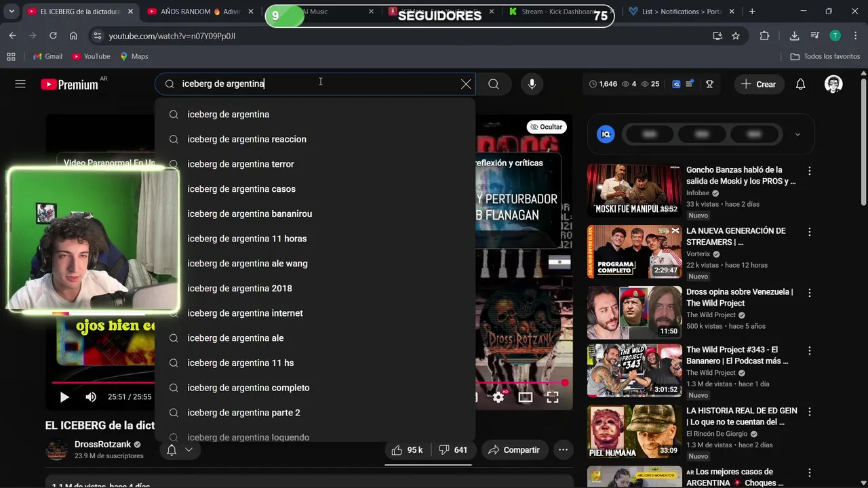Image resolution: width=868 pixels, height=488 pixels.
Task: Select suggestion "iceberg de argentina casos"
Action: point(315,189)
